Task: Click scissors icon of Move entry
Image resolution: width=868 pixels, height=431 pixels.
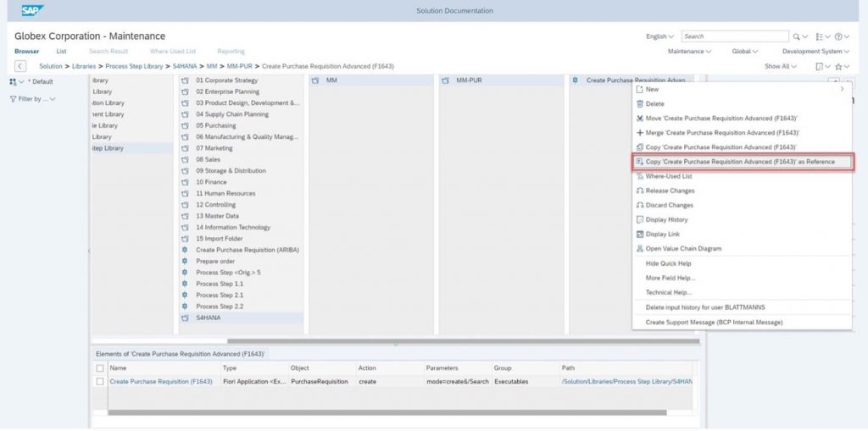Action: point(640,119)
